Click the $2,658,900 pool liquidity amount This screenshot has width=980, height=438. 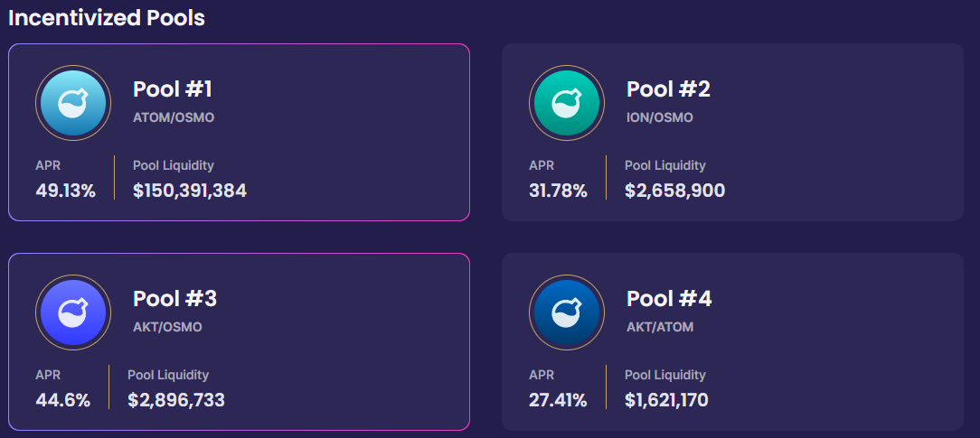(x=674, y=191)
